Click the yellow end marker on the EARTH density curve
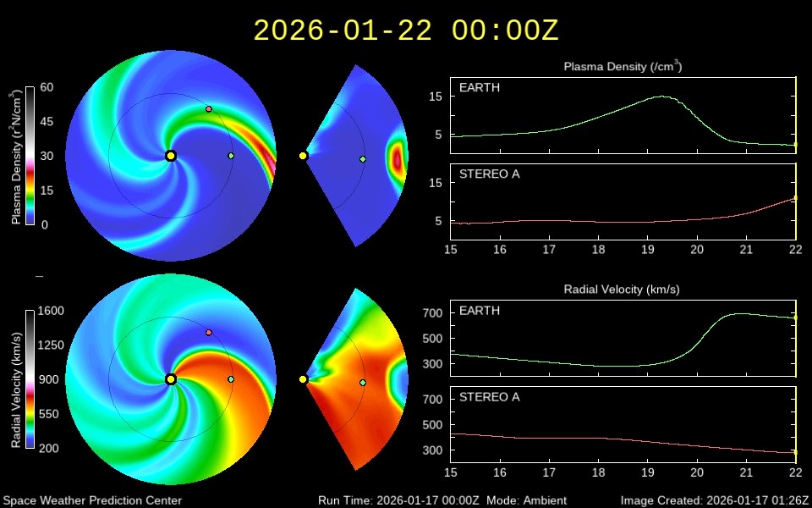The width and height of the screenshot is (812, 508). pos(795,146)
